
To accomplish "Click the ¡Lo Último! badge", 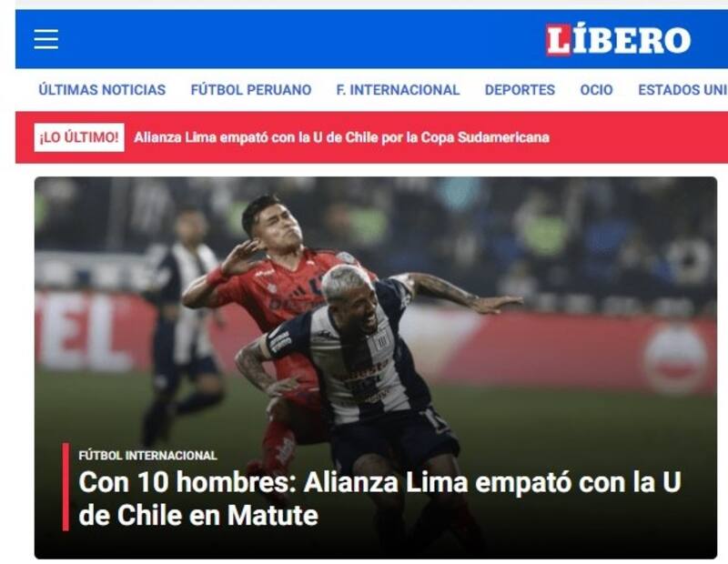I will [x=79, y=137].
